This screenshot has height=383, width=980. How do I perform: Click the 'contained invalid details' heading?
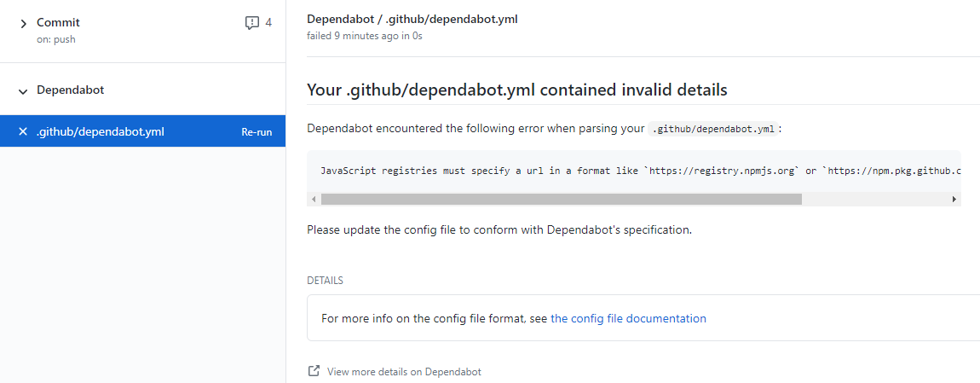516,90
